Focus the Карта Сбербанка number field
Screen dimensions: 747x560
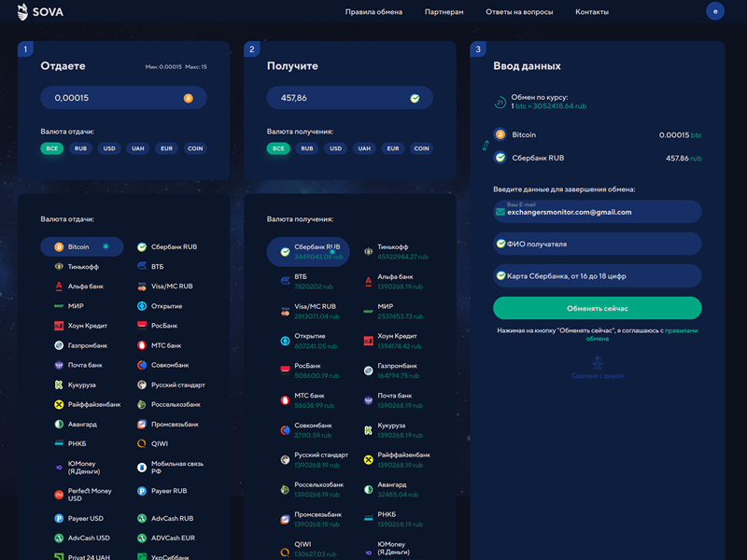[597, 275]
